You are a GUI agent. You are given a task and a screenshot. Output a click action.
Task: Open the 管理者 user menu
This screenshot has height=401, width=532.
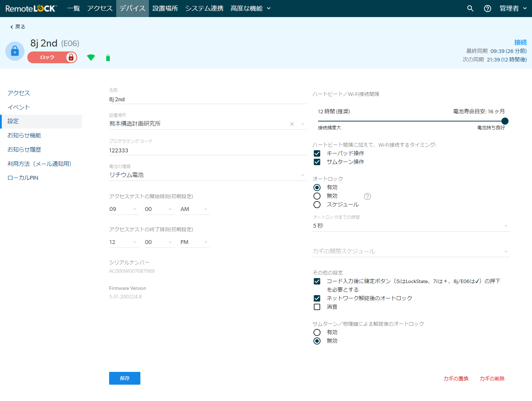click(x=513, y=9)
